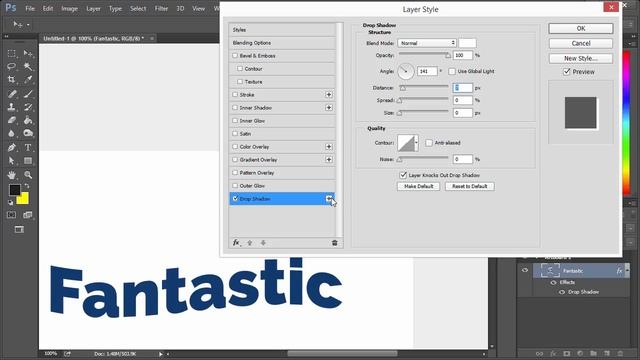Select the Crop tool
Screen dimensions: 640x360
click(11, 80)
